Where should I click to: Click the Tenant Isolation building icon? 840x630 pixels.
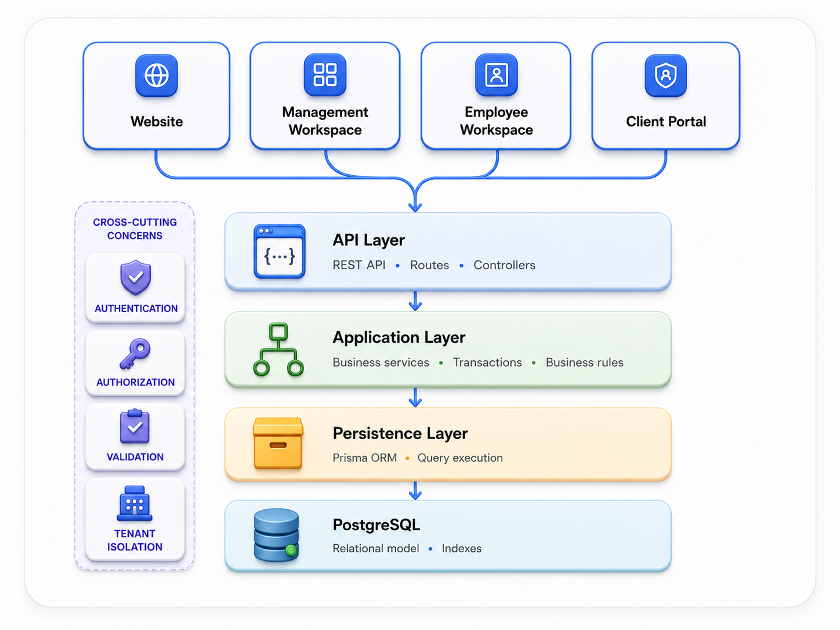pos(135,503)
